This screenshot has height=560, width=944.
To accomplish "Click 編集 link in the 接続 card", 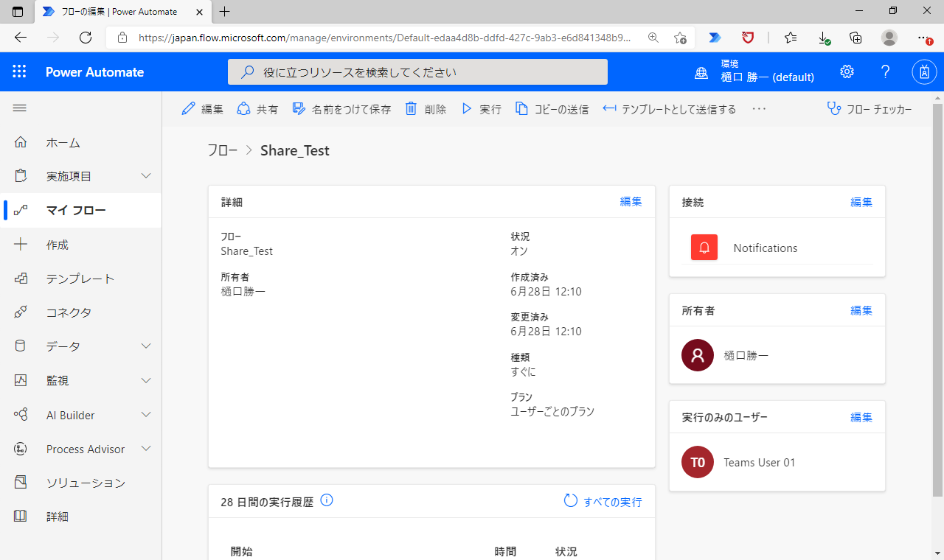I will point(861,202).
